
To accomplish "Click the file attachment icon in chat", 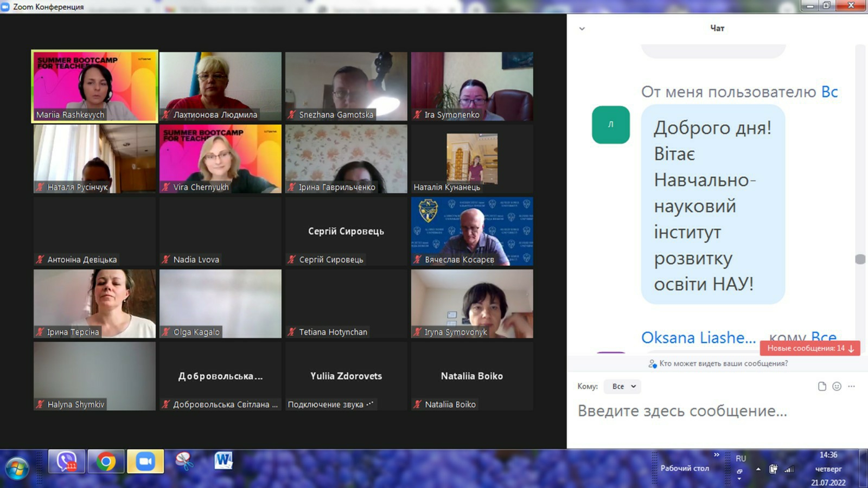I will click(822, 386).
